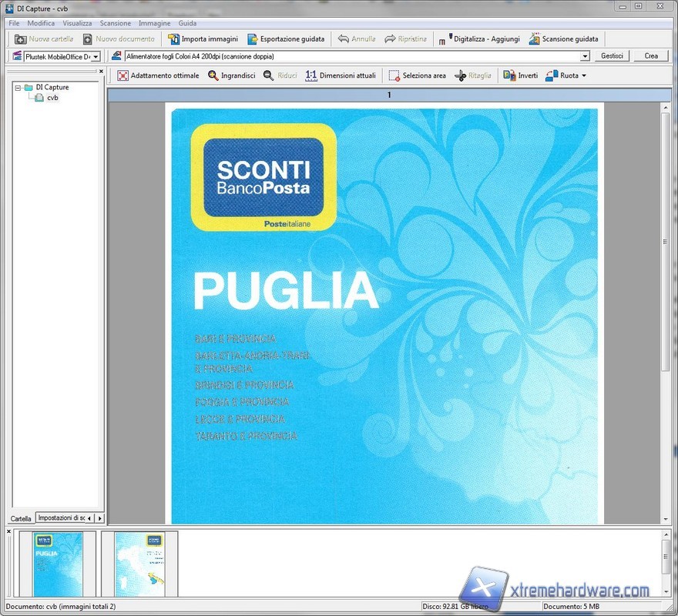Collapse the DI Capture tree node
Screen dimensions: 678x616
(18, 88)
